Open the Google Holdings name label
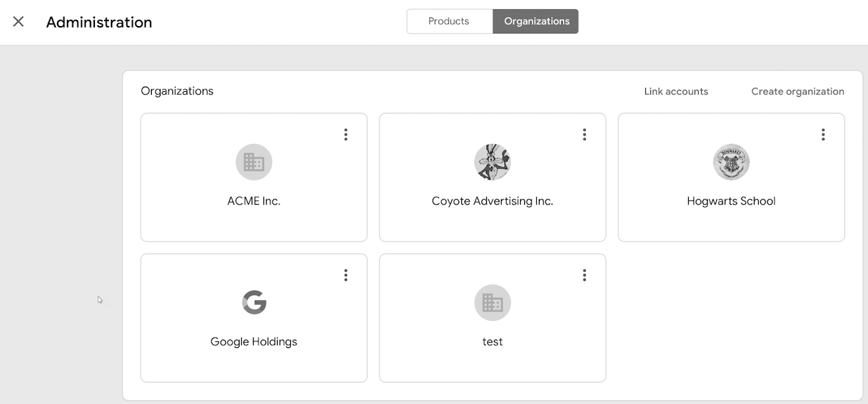Screen dimensions: 868x404 pos(254,341)
